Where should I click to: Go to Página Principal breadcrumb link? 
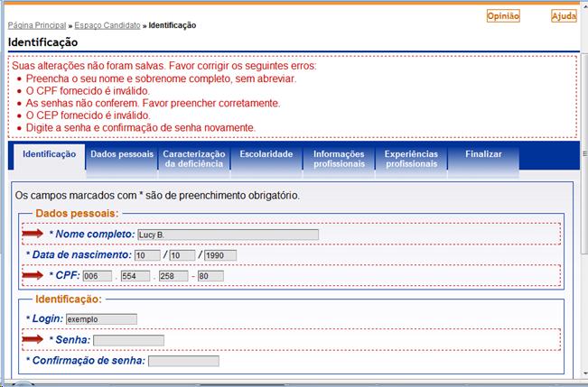[37, 25]
